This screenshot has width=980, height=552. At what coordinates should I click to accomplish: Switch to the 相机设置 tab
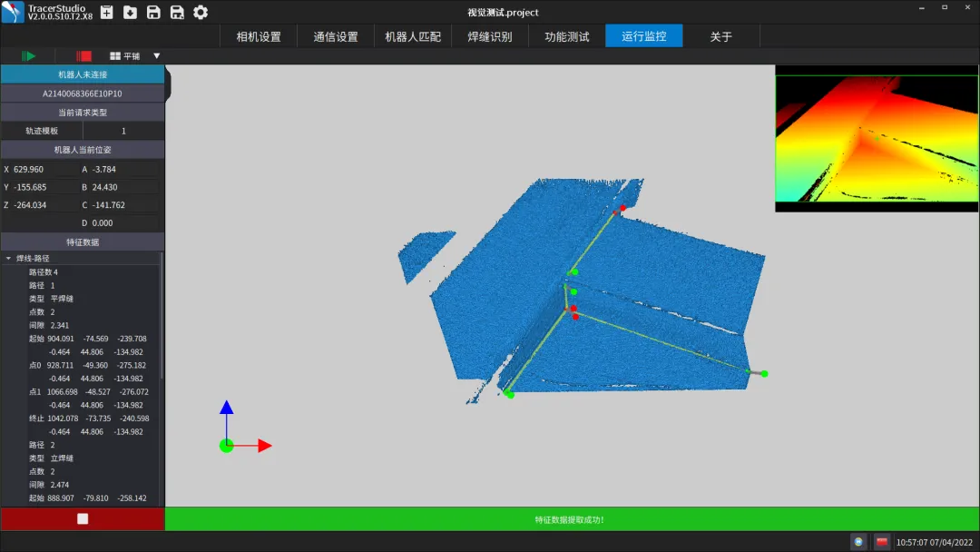(x=259, y=36)
